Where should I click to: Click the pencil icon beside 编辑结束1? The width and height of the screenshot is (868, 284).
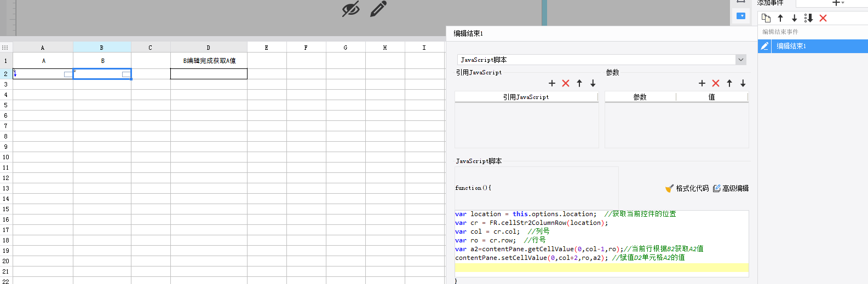click(x=764, y=46)
